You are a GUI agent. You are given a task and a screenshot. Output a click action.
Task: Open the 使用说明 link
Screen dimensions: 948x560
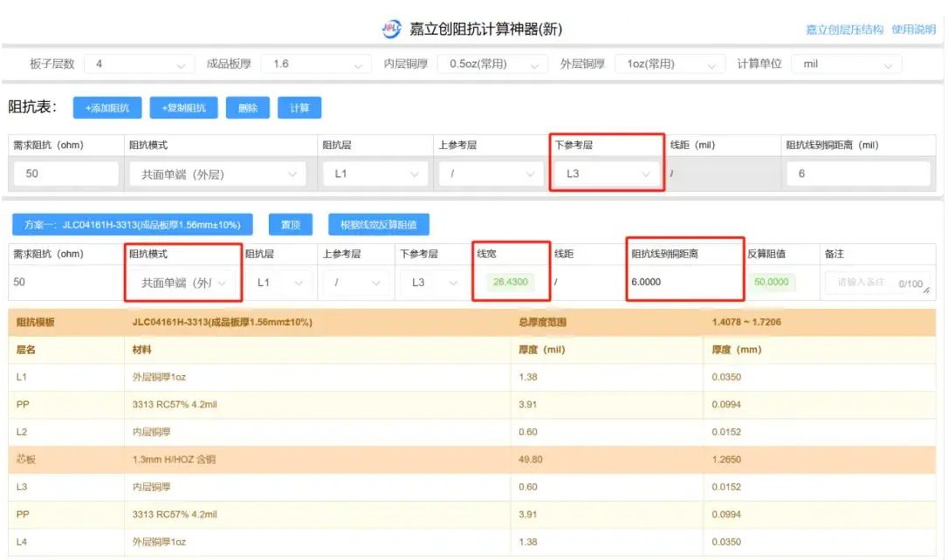click(x=914, y=30)
